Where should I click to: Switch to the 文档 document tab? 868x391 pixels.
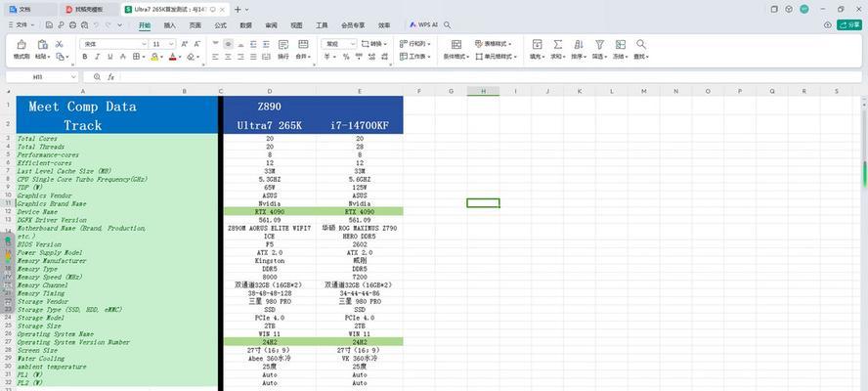31,10
